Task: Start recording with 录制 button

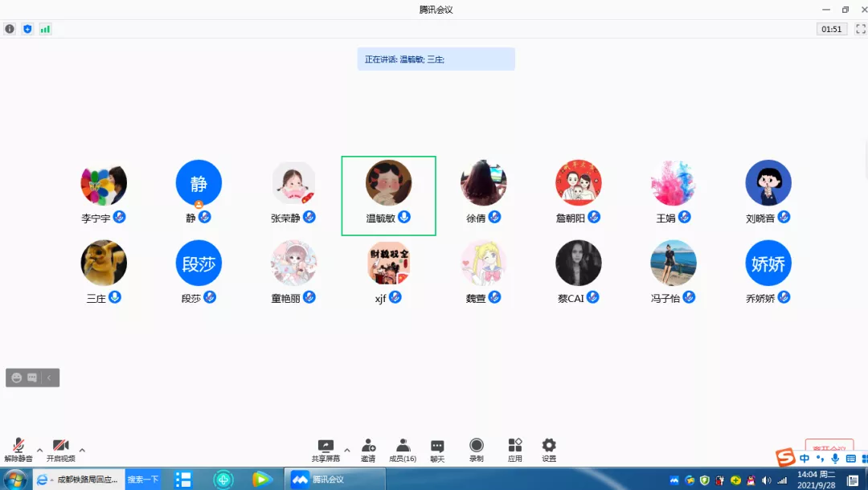Action: coord(477,449)
